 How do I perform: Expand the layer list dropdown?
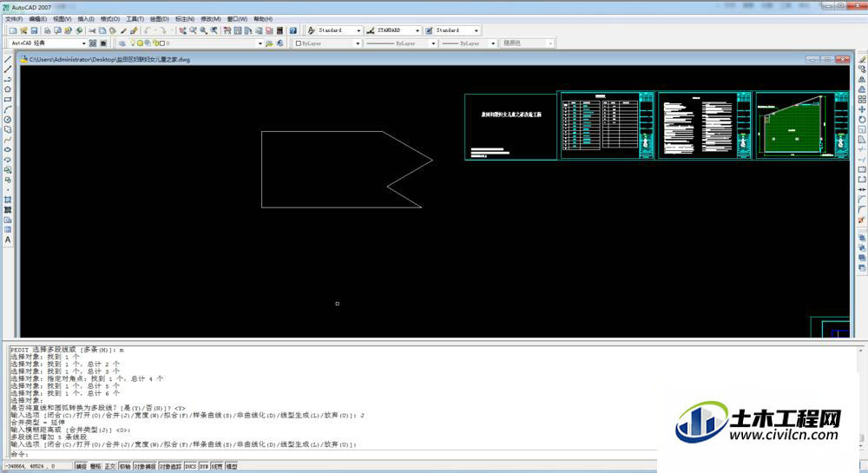[260, 43]
